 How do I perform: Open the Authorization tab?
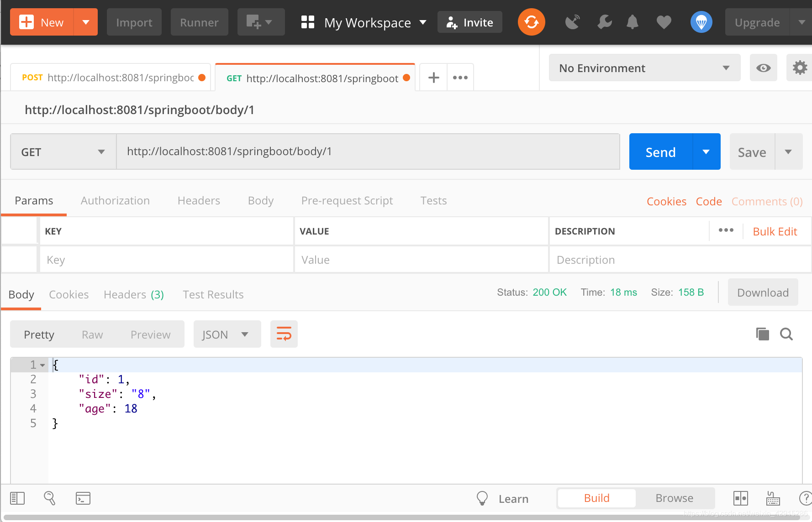click(115, 201)
